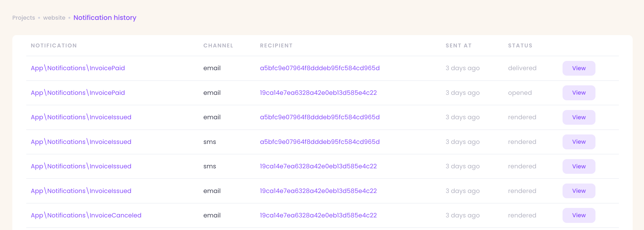View the opened InvoicePaid notification

point(578,93)
